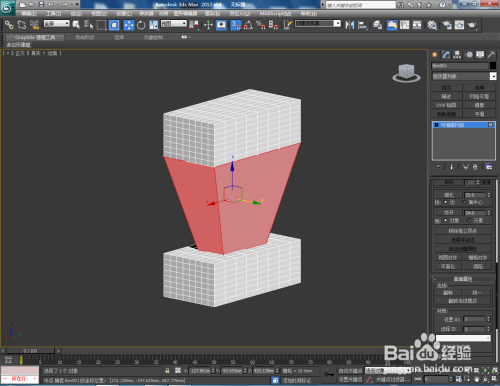Click the Bind to Space Warp icon

click(34, 25)
